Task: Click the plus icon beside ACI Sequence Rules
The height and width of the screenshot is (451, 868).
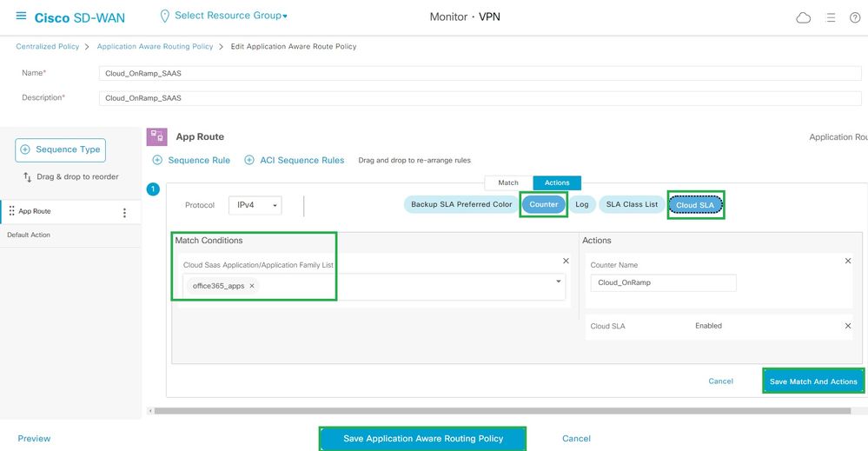Action: [x=249, y=160]
